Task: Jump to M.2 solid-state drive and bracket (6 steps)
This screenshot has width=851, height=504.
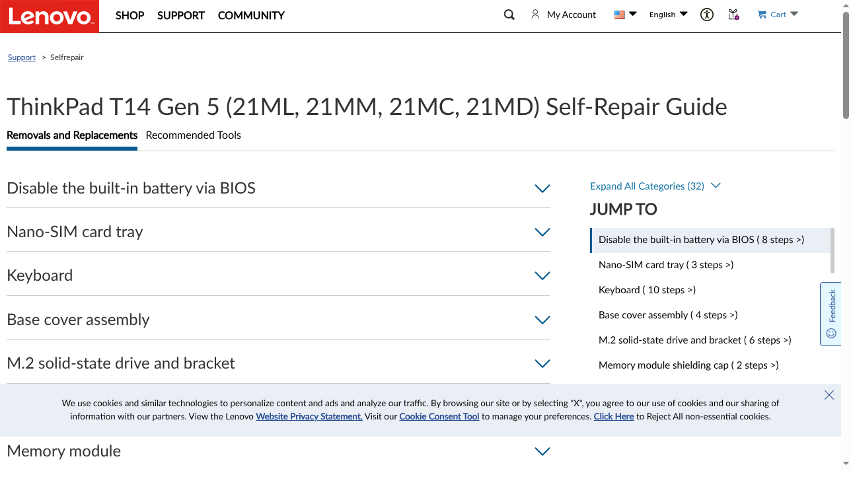Action: (x=694, y=340)
